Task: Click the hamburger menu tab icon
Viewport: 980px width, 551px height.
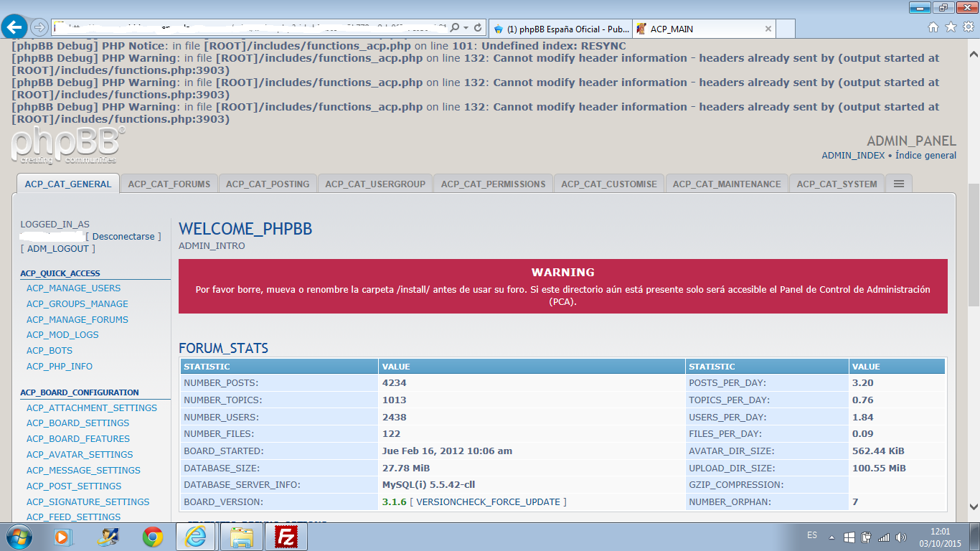Action: (x=898, y=184)
